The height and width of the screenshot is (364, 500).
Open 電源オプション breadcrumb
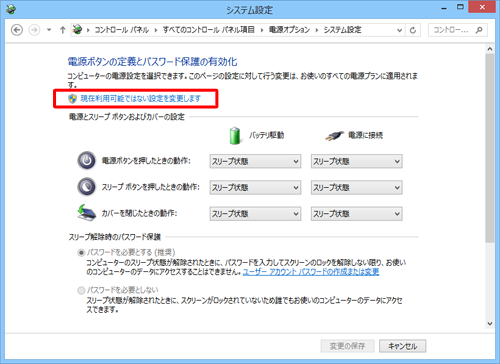tap(289, 30)
